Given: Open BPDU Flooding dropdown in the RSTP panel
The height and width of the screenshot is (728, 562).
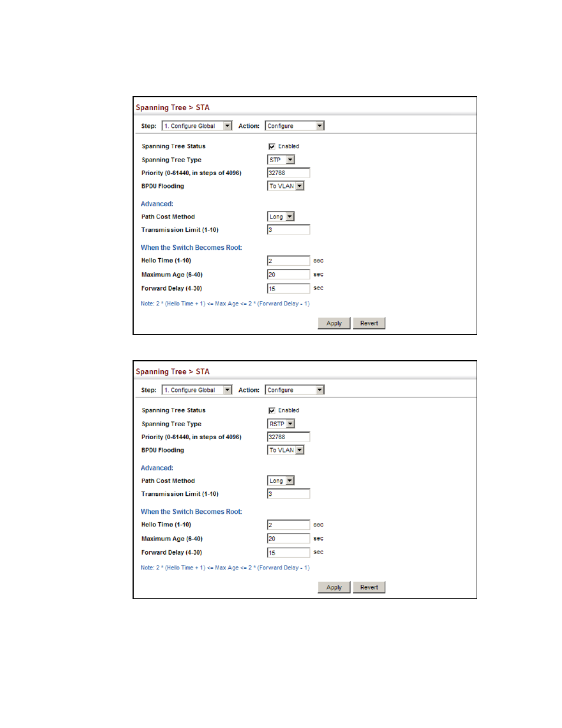Looking at the screenshot, I should coord(286,450).
